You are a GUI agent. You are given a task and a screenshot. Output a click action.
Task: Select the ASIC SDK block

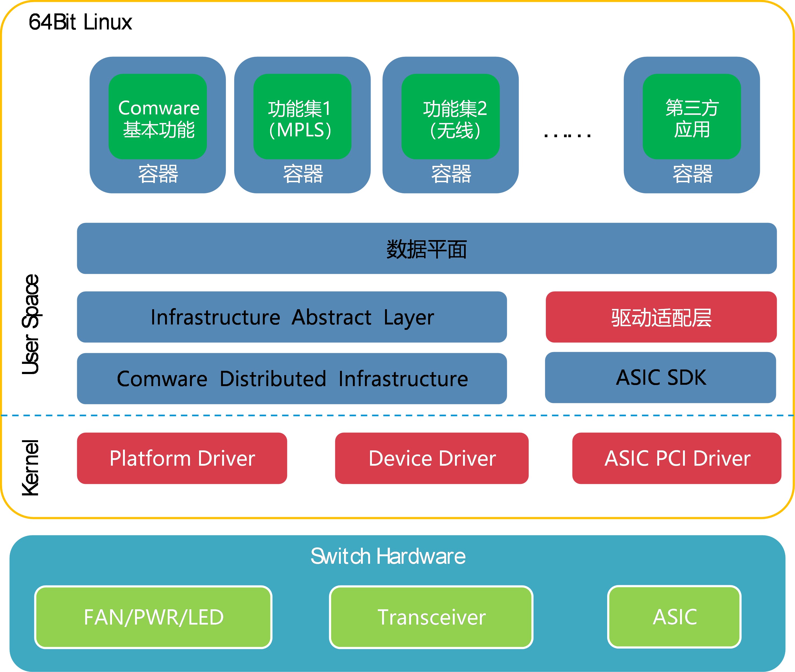[x=660, y=378]
